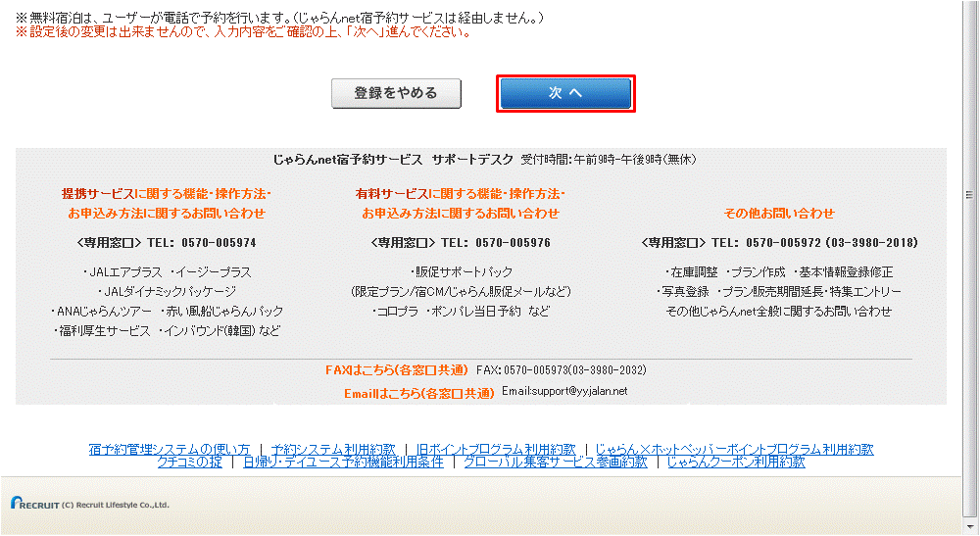Click FAX: 0570-005973(03-3980-2032) text

point(562,370)
